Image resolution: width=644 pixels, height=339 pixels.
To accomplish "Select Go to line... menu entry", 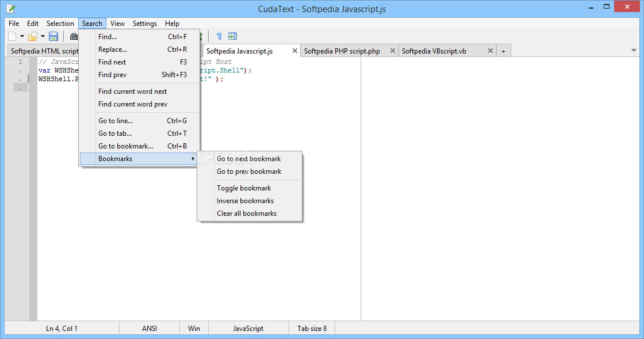I will pyautogui.click(x=116, y=121).
